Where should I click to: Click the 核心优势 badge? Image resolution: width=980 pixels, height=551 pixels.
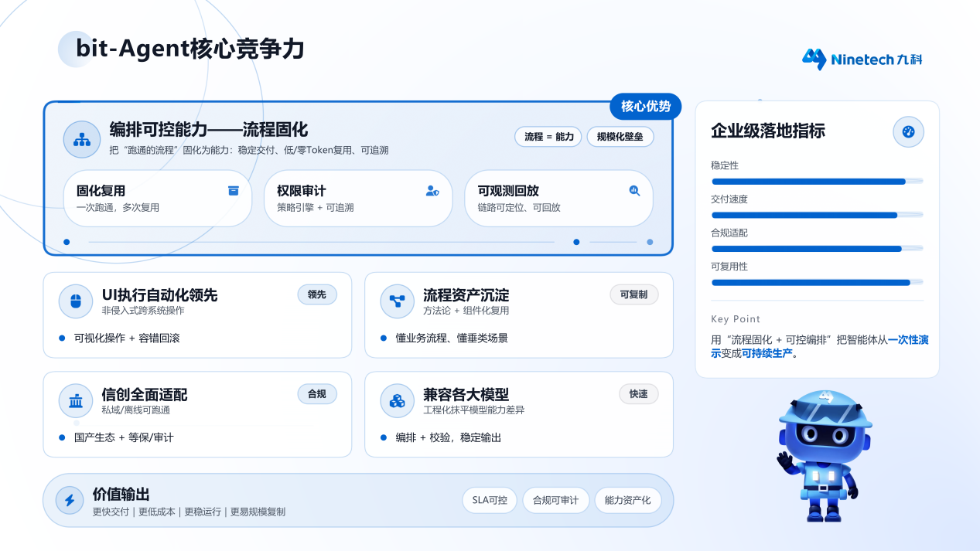coord(646,106)
